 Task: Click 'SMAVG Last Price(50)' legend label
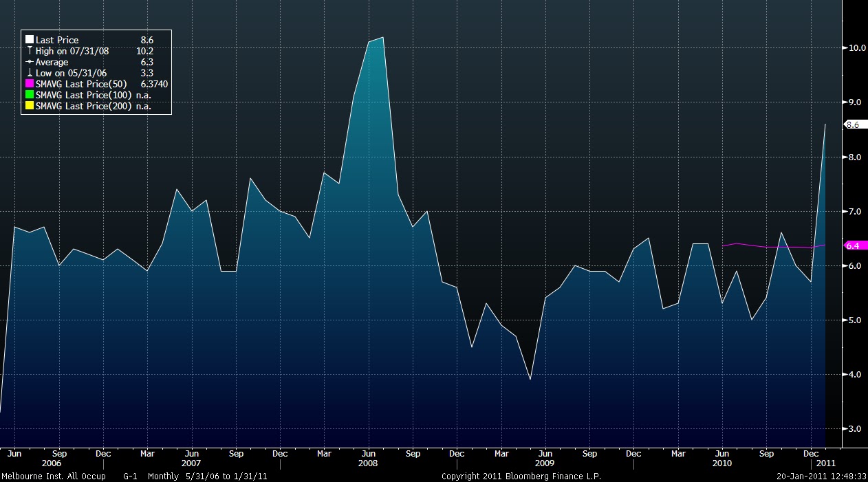[x=81, y=84]
